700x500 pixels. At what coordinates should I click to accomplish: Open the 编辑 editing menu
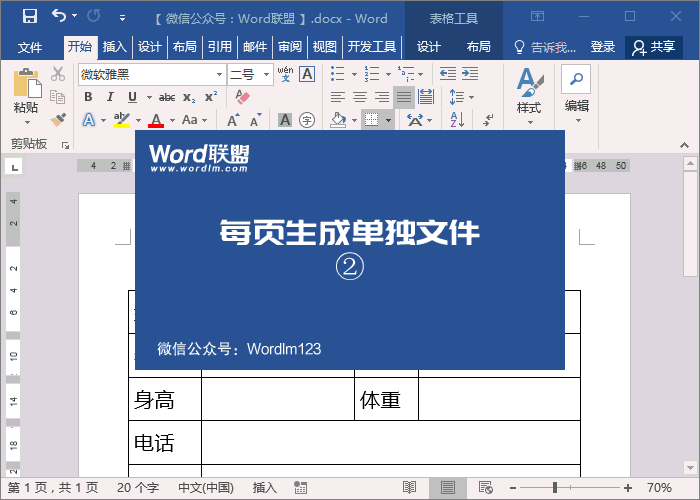(577, 95)
